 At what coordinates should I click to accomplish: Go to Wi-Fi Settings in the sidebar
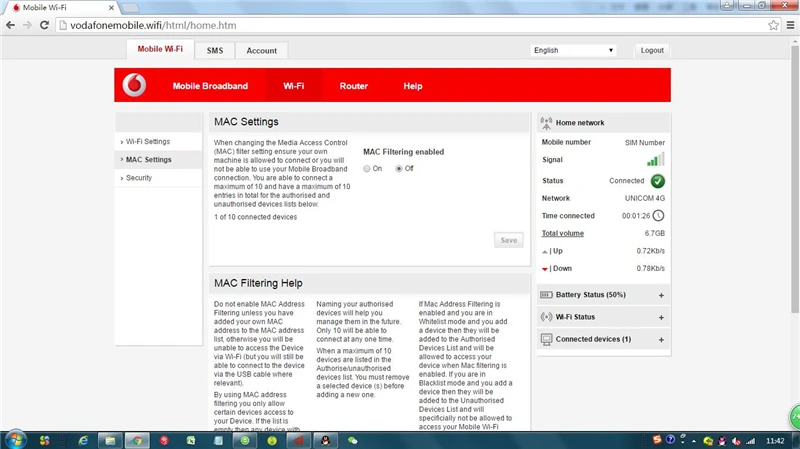[148, 141]
